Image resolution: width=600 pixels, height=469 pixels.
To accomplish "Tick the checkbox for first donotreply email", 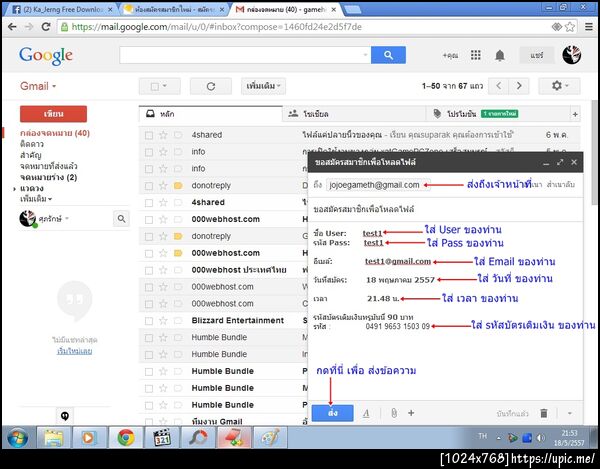I will (149, 186).
